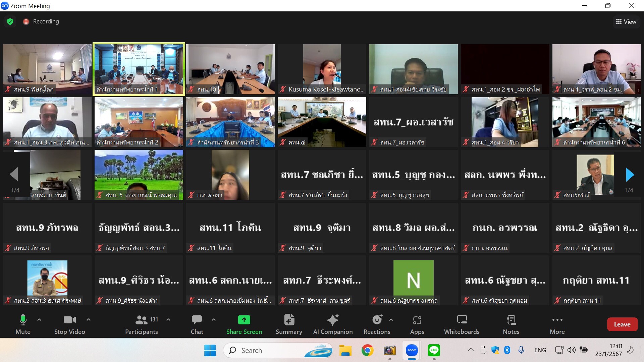Open the camera app icon in taskbar

coord(390,351)
